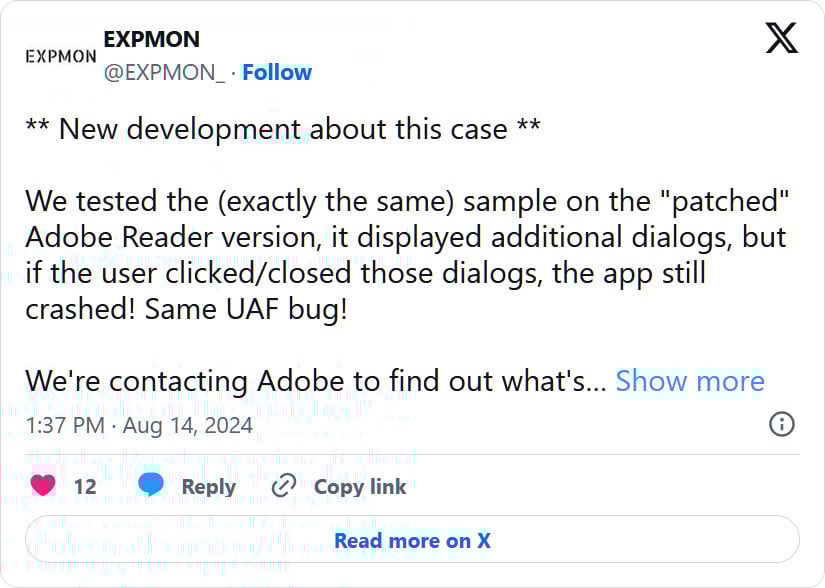
Task: Follow the EXPMON account
Action: (277, 73)
